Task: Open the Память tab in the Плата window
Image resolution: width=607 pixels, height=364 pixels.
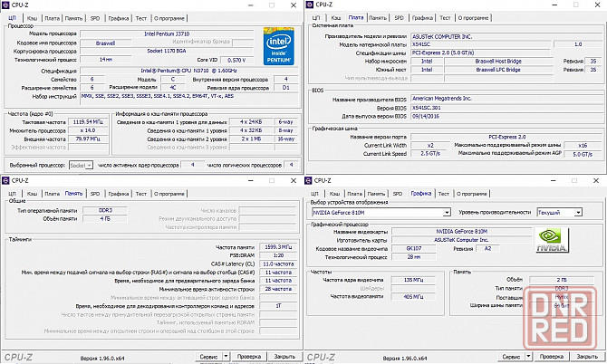Action: click(378, 18)
